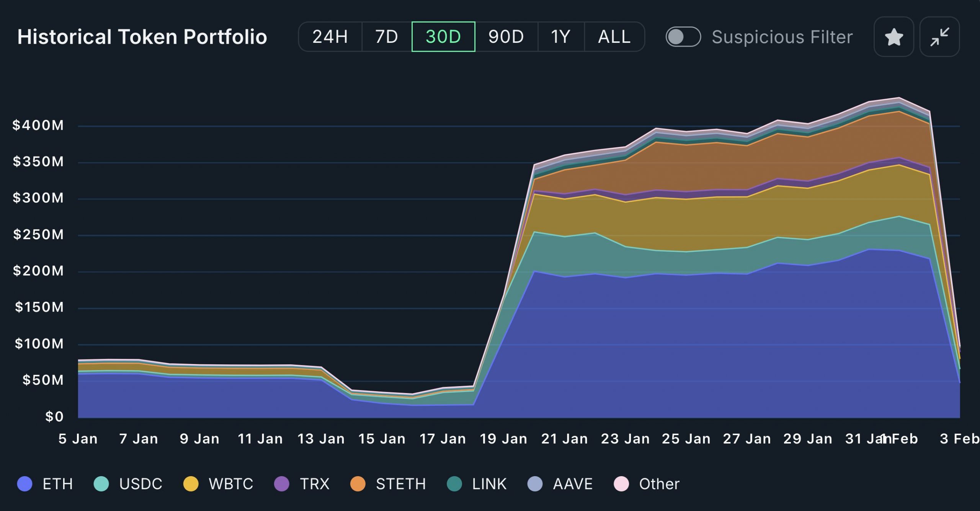Toggle the AAVE legend label
Viewport: 980px width, 511px height.
pos(573,484)
